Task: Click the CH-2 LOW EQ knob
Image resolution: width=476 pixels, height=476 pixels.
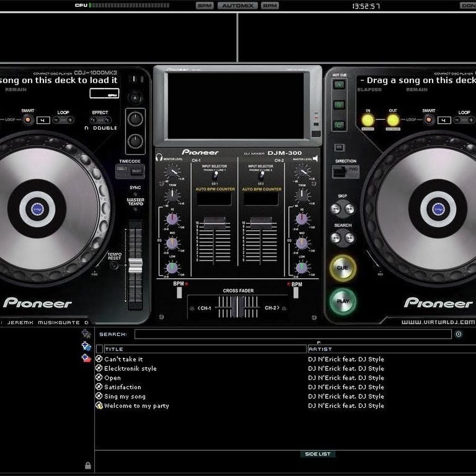Action: point(302,268)
